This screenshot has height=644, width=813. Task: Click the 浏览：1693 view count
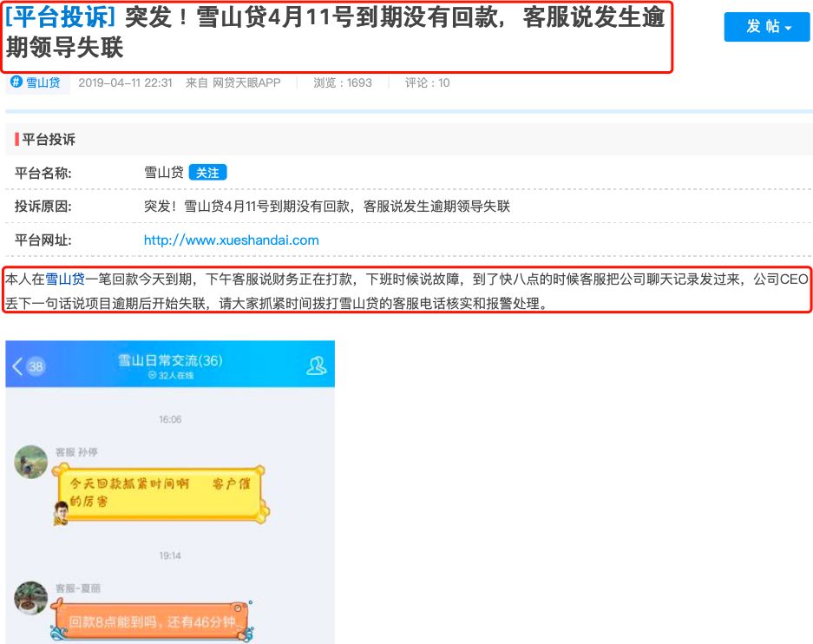pos(343,83)
